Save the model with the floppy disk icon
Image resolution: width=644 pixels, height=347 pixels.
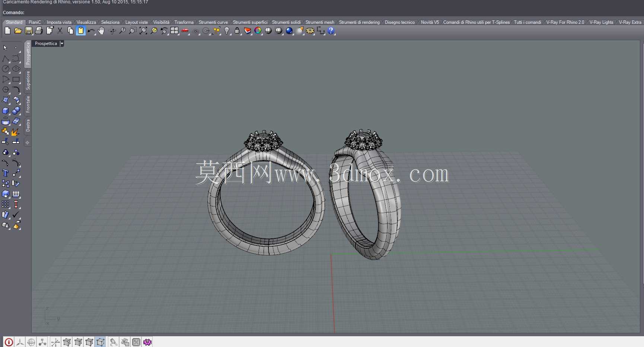[x=28, y=31]
